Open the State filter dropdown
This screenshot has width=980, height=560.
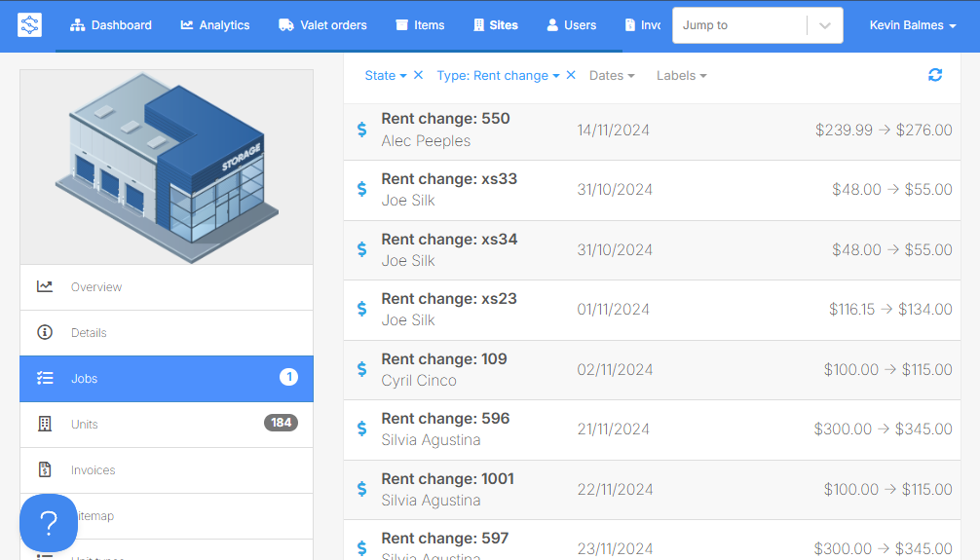pos(386,76)
